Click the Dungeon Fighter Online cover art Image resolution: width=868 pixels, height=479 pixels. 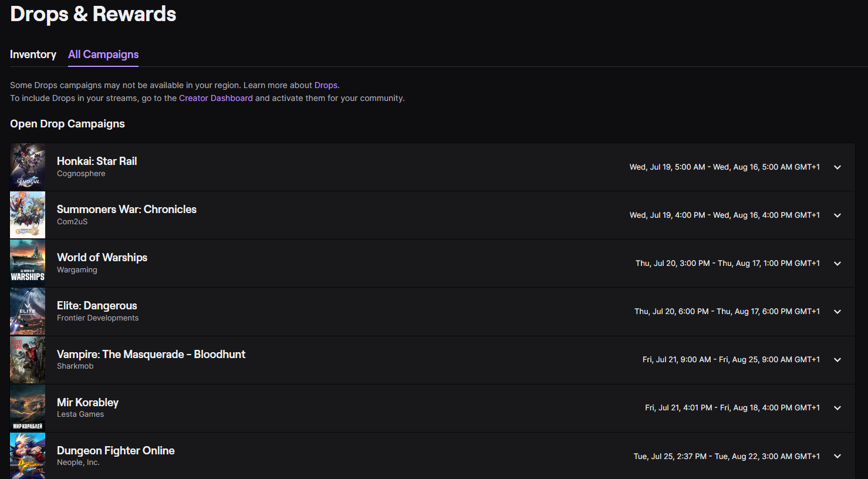pos(28,456)
